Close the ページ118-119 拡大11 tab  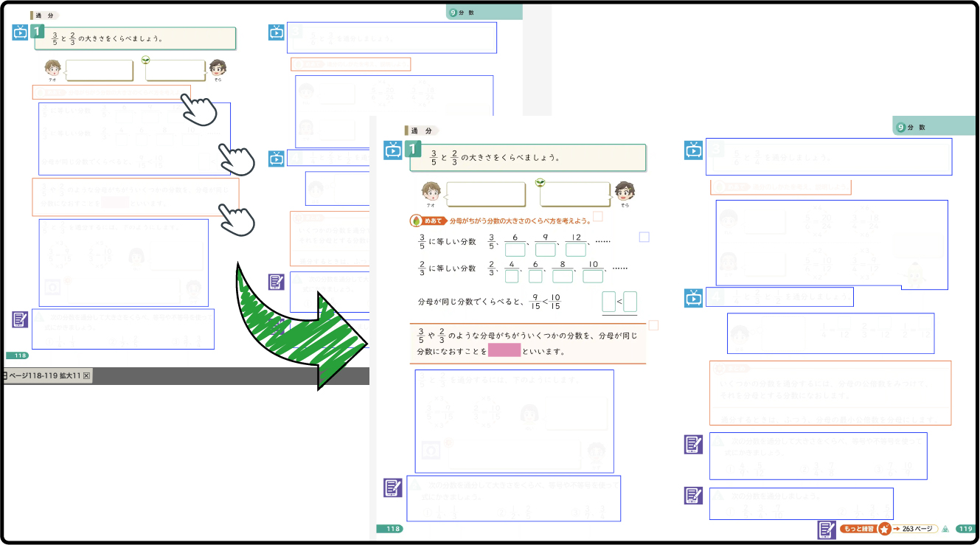point(86,376)
